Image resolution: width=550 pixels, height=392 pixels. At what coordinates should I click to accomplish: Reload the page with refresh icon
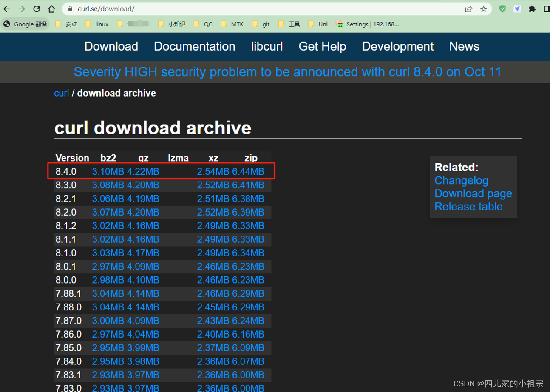coord(37,9)
